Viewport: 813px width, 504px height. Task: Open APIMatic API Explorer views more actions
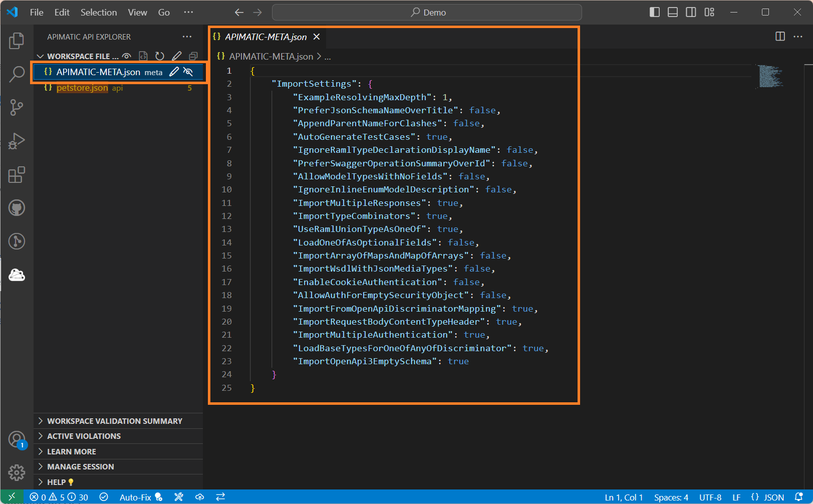point(187,37)
